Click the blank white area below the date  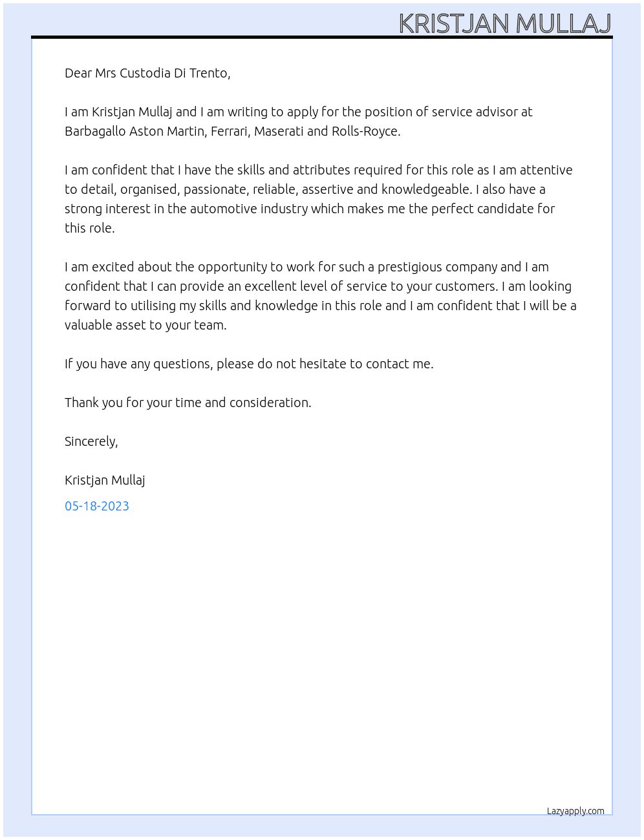pos(322,659)
